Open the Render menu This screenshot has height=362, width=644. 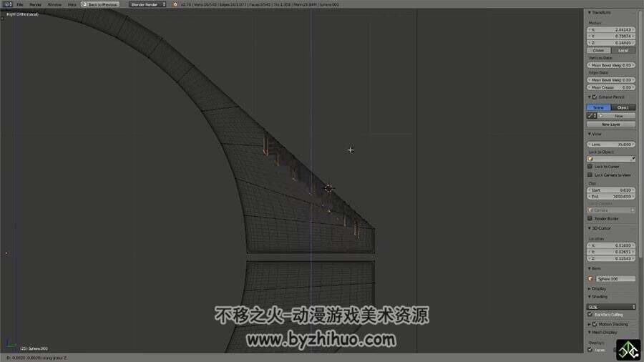pyautogui.click(x=35, y=4)
